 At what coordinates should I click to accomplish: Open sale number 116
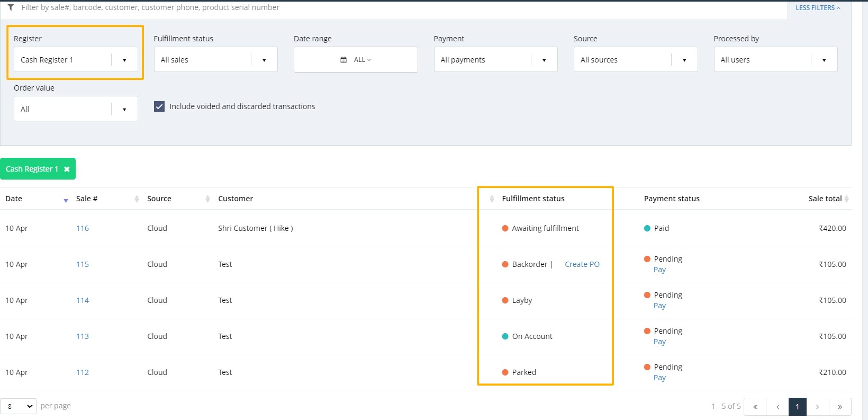pyautogui.click(x=83, y=228)
